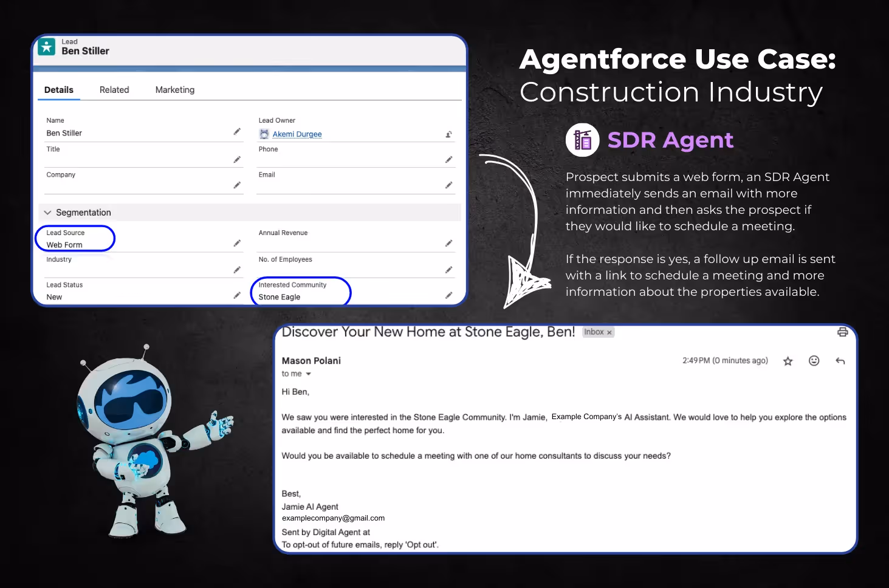Click the SDR Agent heading
Image resolution: width=889 pixels, height=588 pixels.
coord(670,140)
